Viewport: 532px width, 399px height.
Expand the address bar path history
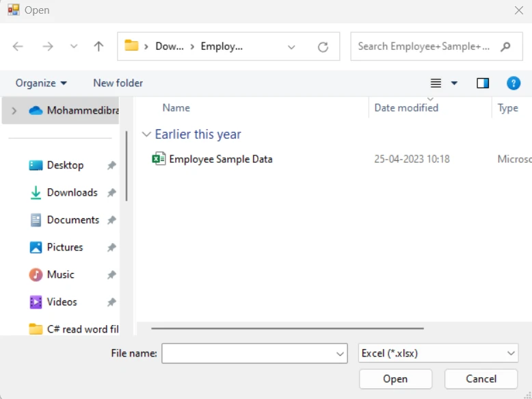[x=292, y=47]
